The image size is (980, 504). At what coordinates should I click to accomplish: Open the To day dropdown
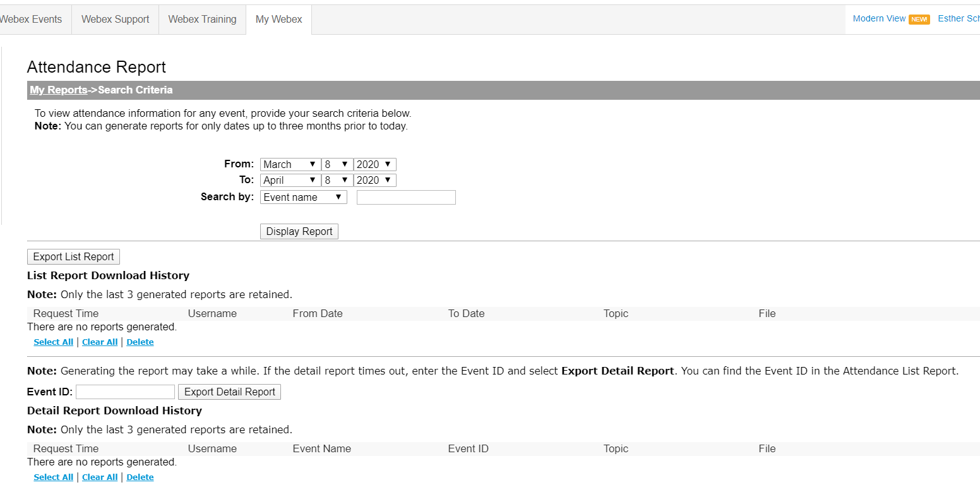click(337, 180)
